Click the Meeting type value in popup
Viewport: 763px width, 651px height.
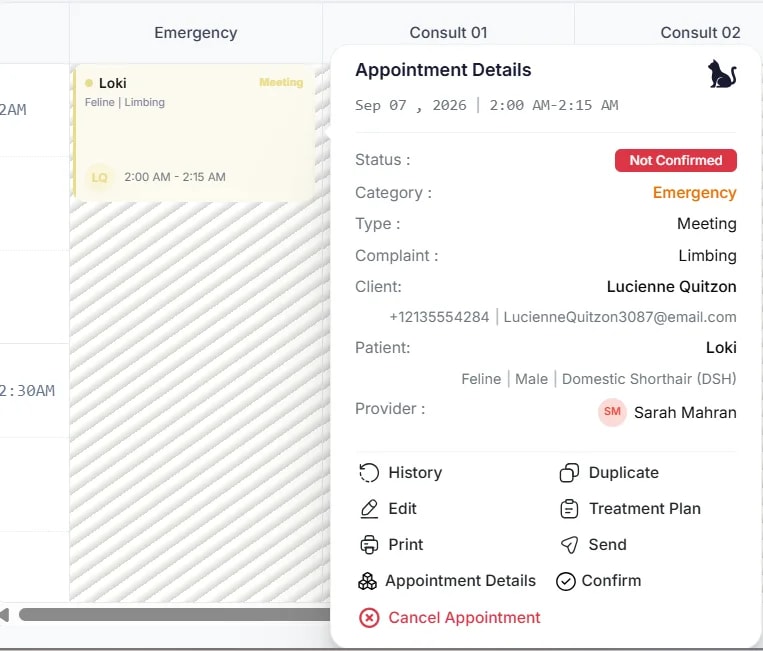tap(707, 224)
